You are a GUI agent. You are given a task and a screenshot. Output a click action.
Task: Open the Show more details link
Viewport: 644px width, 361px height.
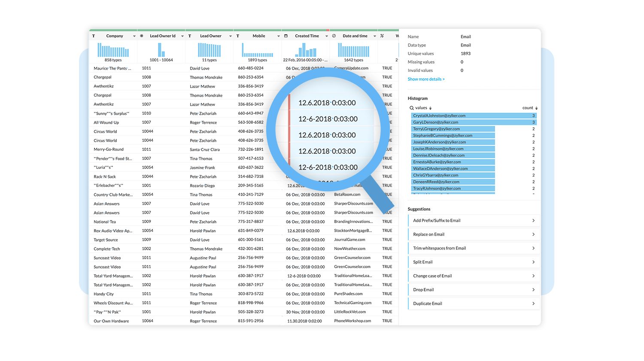pos(426,79)
